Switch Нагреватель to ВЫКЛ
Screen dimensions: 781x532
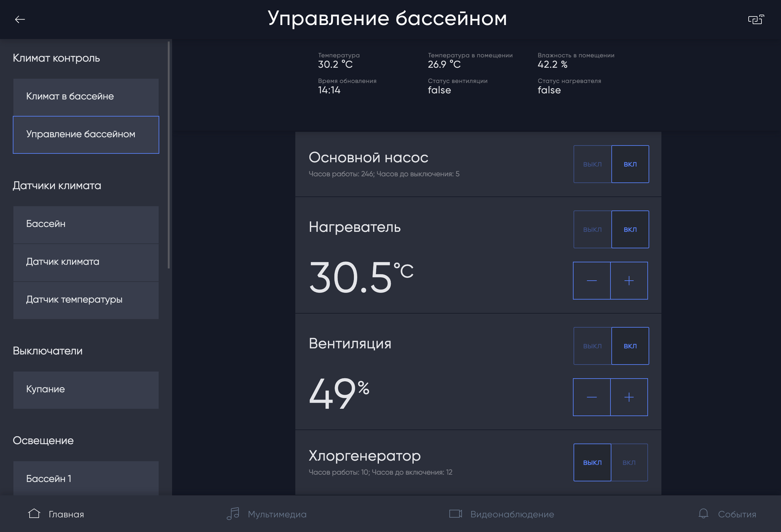pyautogui.click(x=592, y=229)
